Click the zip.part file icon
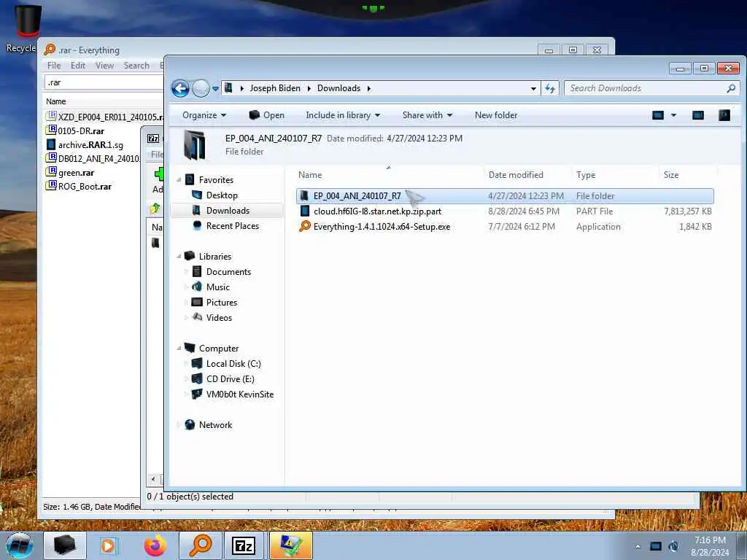This screenshot has height=560, width=747. pyautogui.click(x=305, y=211)
